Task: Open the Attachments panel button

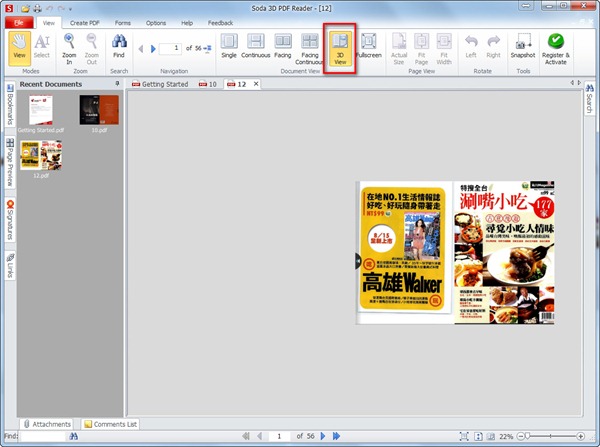Action: tap(46, 424)
